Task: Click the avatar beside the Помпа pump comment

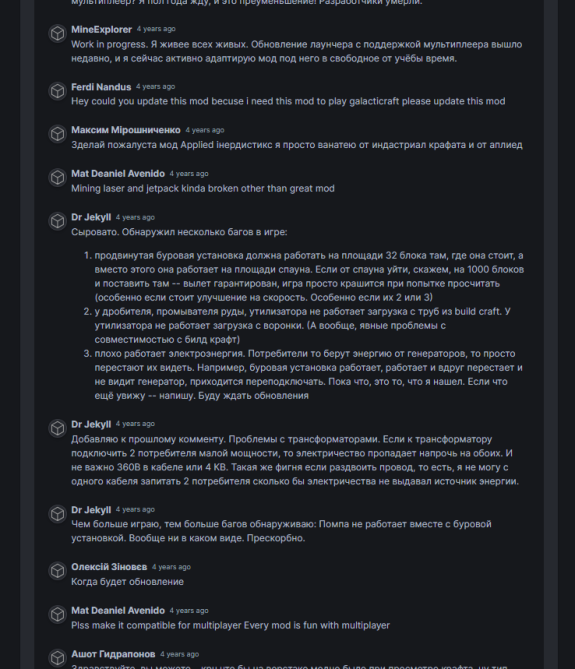Action: coord(58,514)
